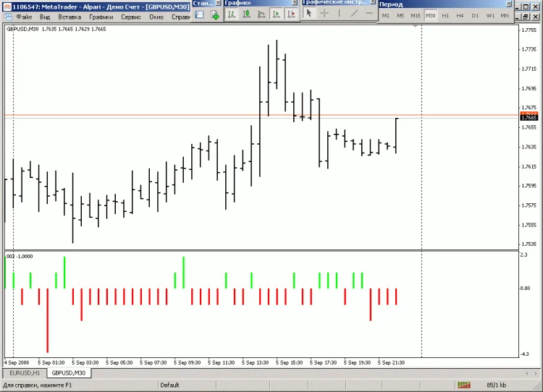543x392 pixels.
Task: Click the 5 Sep 13:30 time label
Action: 256,362
